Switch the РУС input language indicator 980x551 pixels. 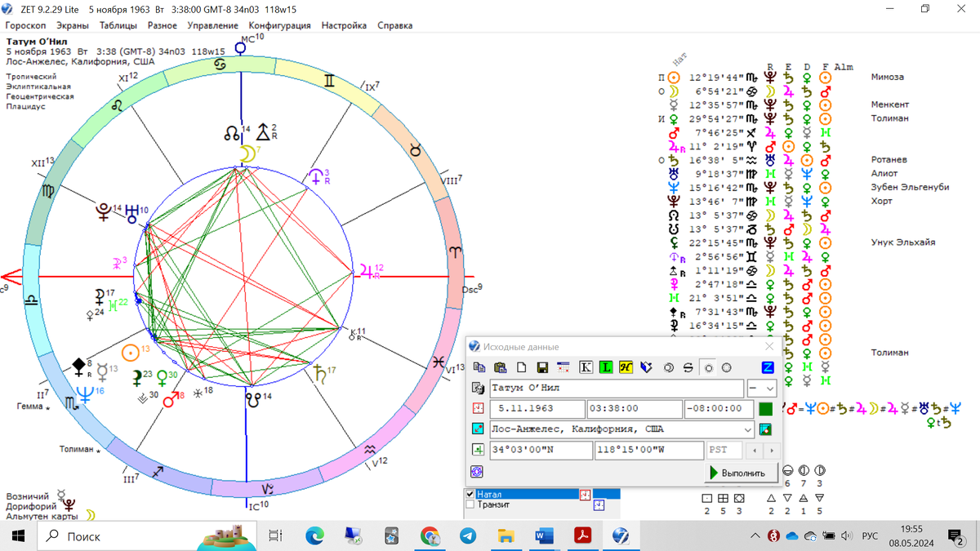(870, 535)
